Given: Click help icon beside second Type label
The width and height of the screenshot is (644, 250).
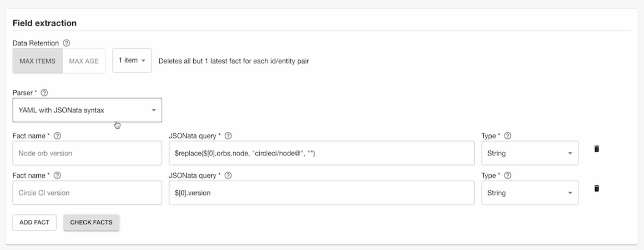Looking at the screenshot, I should [x=507, y=175].
